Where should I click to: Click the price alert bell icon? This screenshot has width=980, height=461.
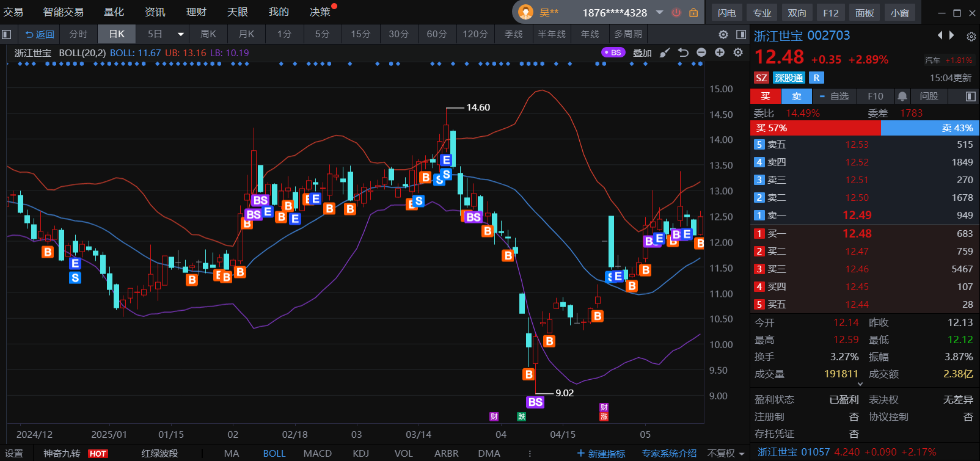pyautogui.click(x=902, y=96)
